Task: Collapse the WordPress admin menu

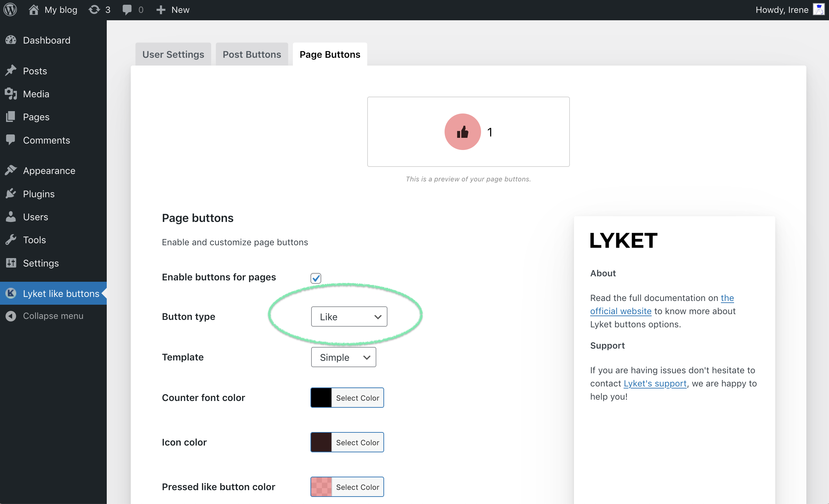Action: pyautogui.click(x=52, y=315)
